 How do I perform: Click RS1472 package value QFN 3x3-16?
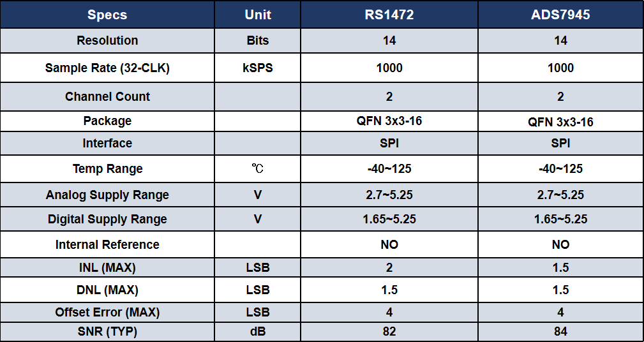[x=389, y=121]
